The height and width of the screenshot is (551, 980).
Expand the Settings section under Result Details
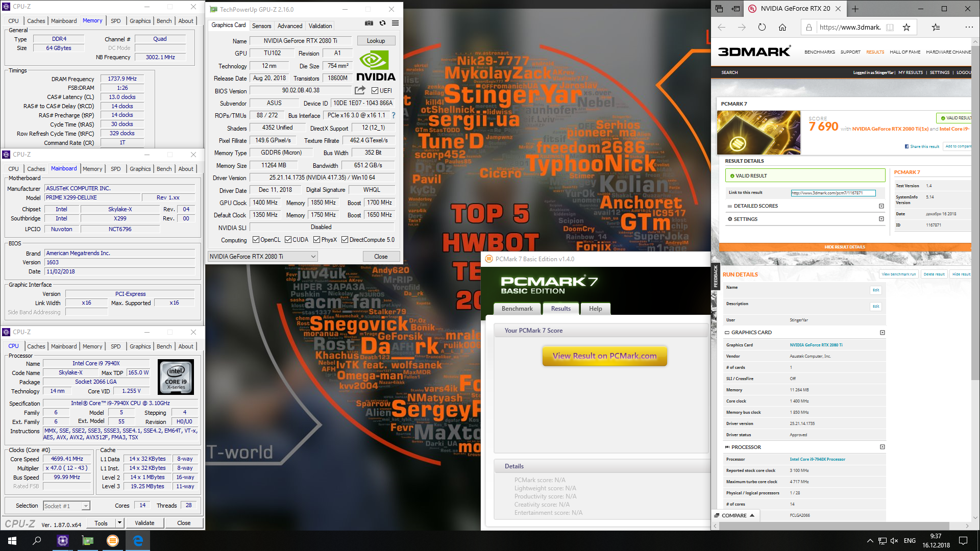(x=881, y=219)
